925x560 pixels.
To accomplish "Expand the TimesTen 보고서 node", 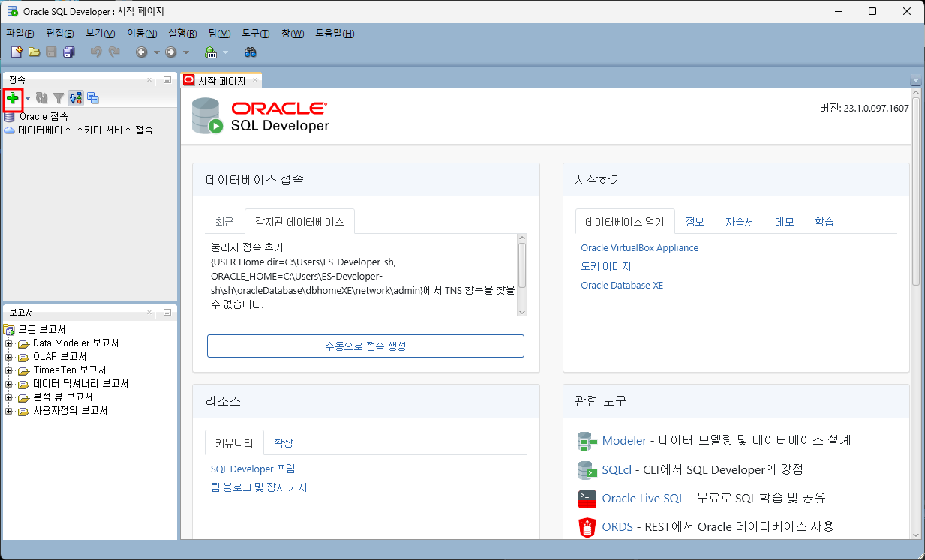I will tap(9, 370).
